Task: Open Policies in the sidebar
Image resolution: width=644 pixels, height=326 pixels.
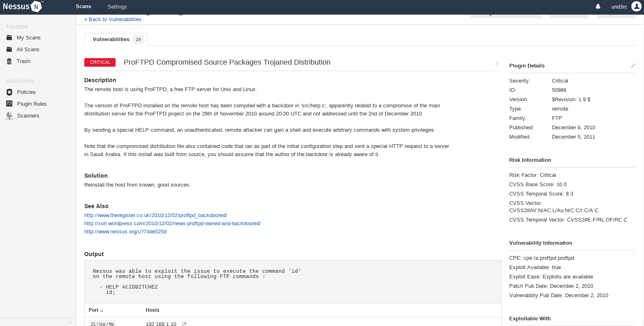Action: (26, 92)
